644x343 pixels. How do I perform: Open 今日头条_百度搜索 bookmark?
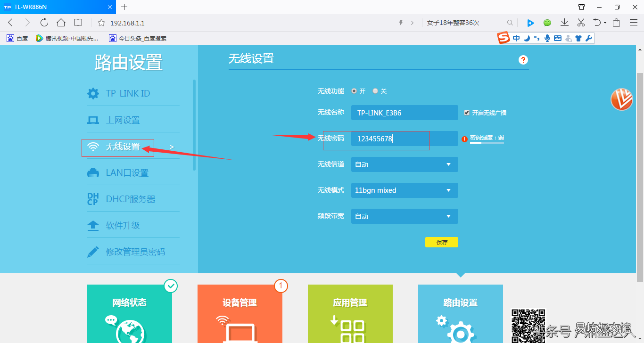pyautogui.click(x=138, y=38)
